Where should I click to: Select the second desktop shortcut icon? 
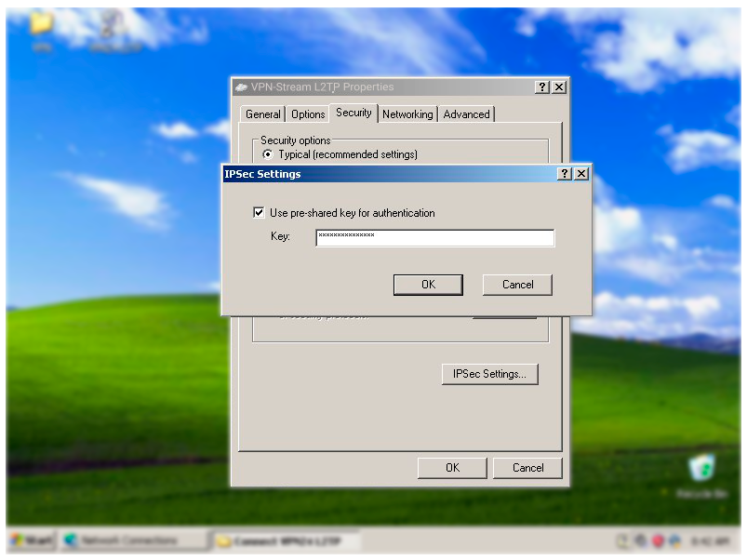pos(114,30)
